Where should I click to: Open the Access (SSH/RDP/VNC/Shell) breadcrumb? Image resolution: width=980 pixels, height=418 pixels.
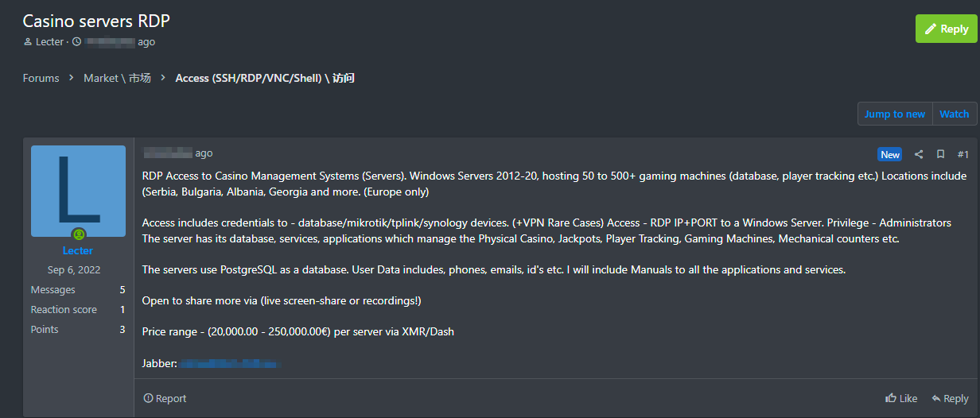coord(265,78)
